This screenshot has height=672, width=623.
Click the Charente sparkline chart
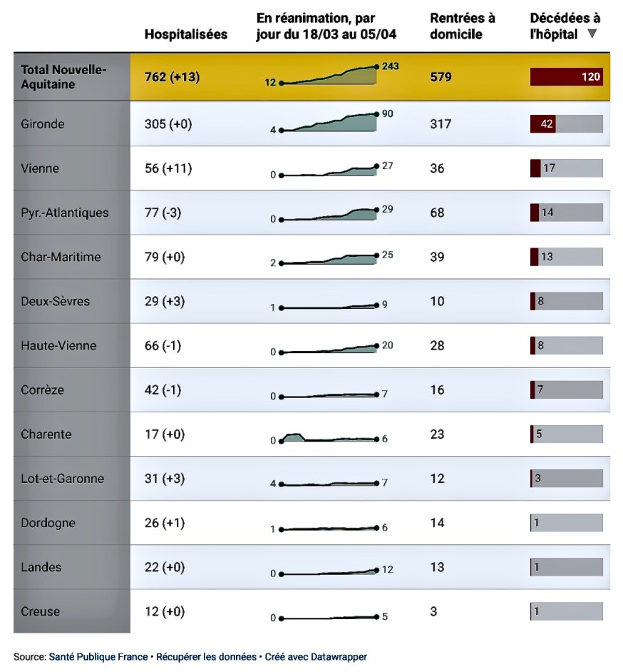click(x=329, y=437)
